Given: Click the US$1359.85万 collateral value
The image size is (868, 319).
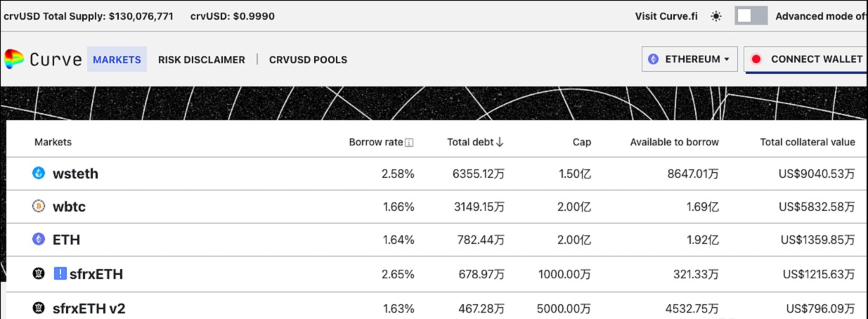Looking at the screenshot, I should (818, 240).
